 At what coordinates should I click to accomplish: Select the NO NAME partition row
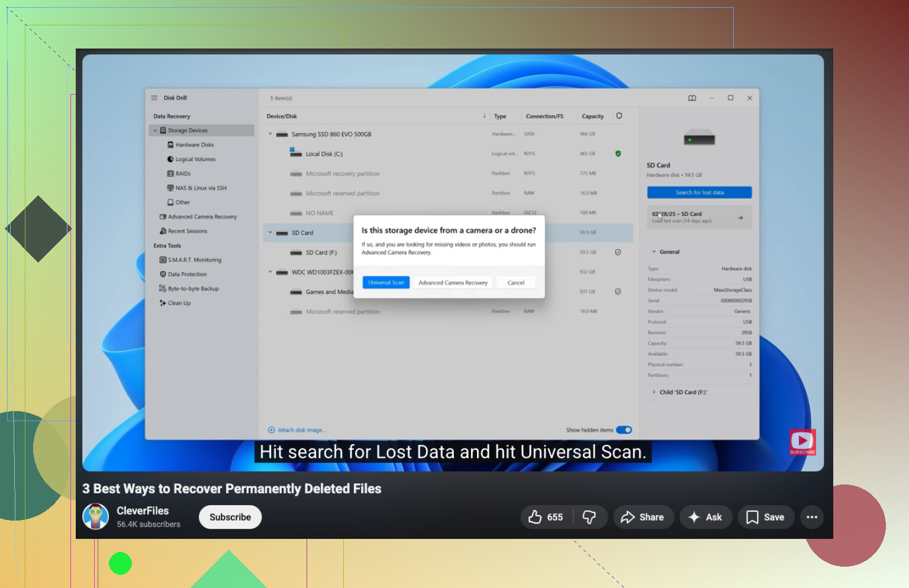tap(448, 213)
